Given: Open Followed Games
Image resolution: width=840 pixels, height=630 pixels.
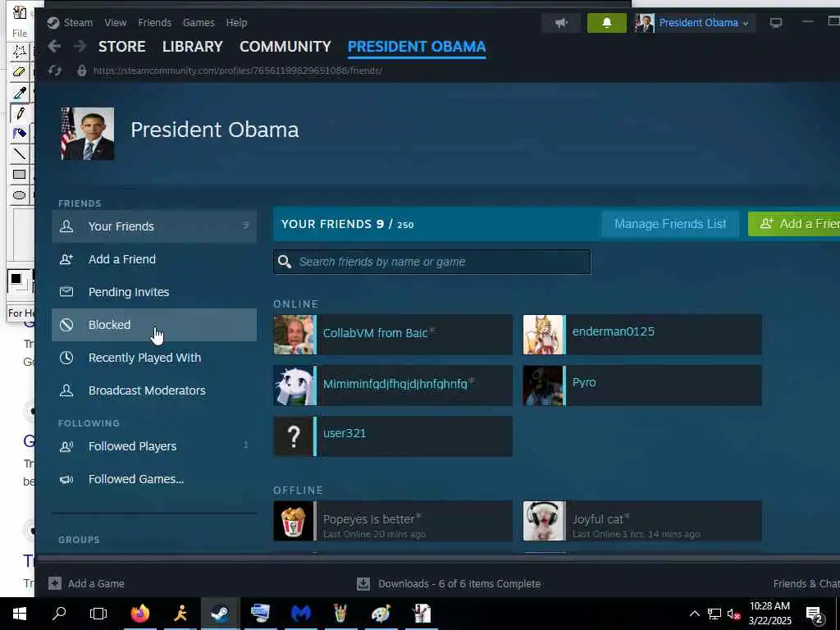Looking at the screenshot, I should [154, 479].
